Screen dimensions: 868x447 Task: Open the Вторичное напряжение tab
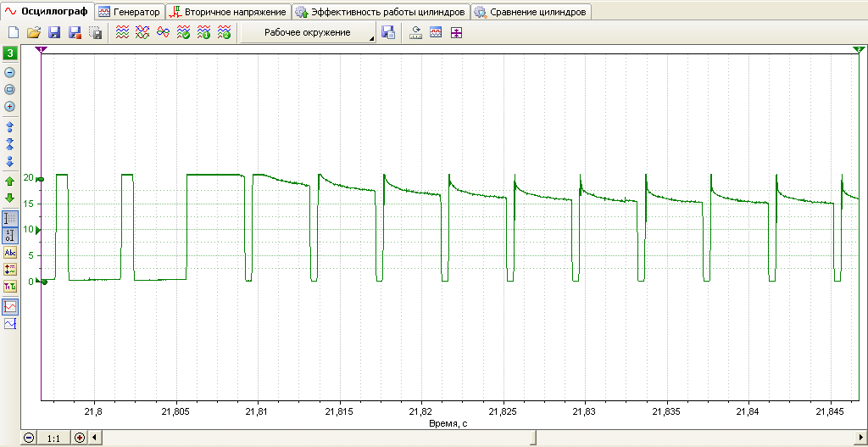[229, 12]
